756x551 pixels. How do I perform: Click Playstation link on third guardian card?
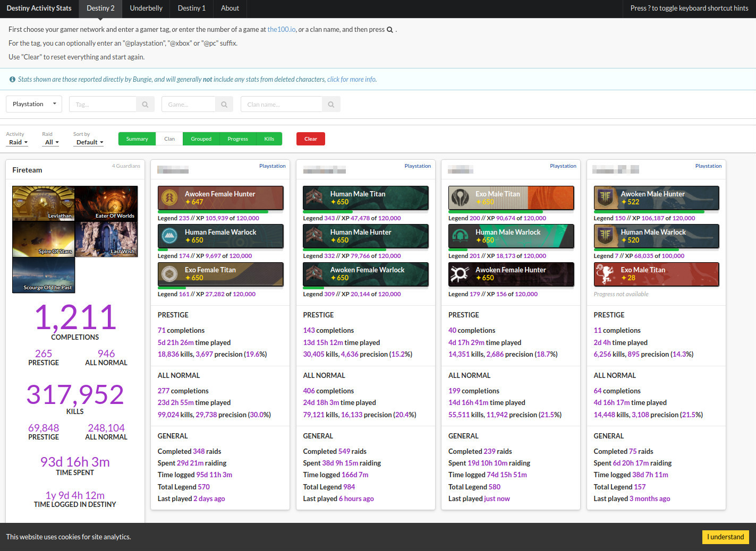point(563,166)
